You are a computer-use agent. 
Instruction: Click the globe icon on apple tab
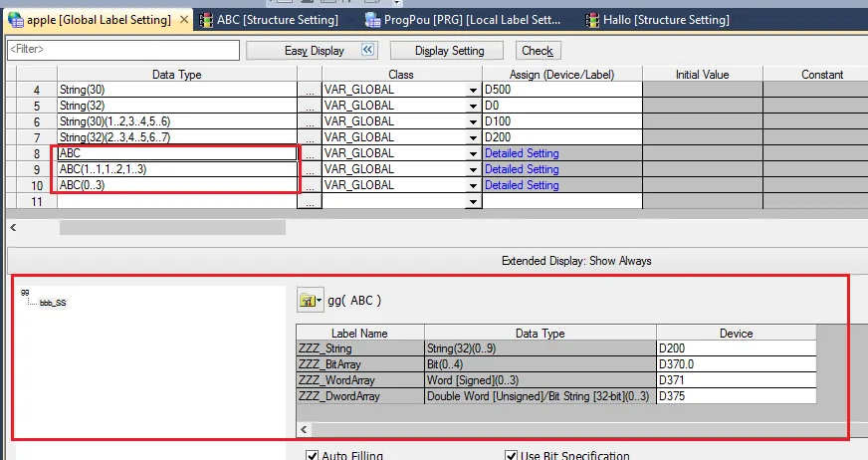[15, 21]
